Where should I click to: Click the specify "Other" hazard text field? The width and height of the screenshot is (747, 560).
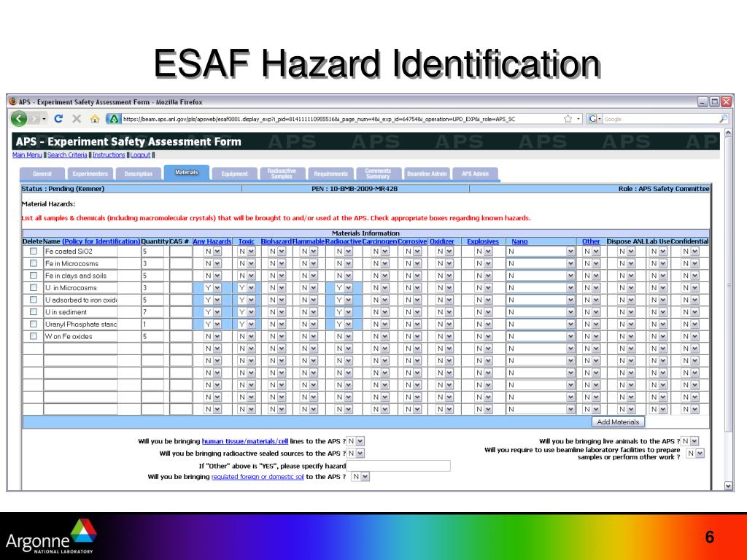(398, 466)
